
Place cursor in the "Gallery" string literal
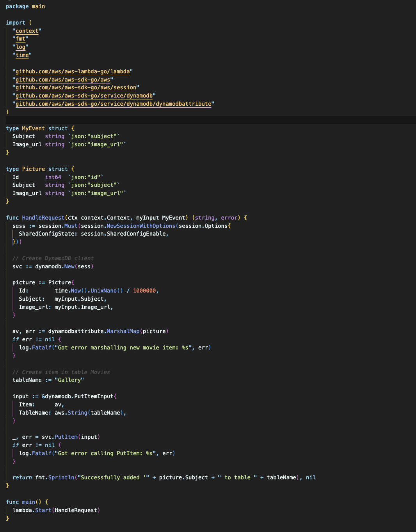click(x=69, y=380)
